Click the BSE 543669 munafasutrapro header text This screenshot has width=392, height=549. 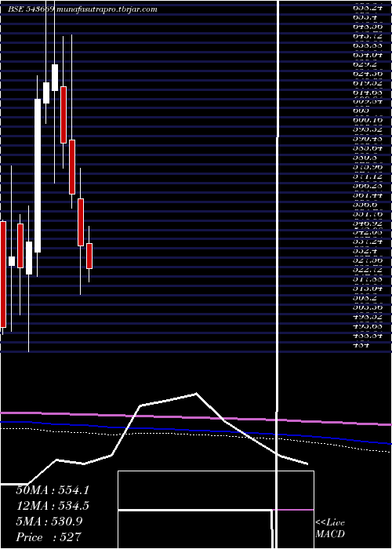[82, 9]
